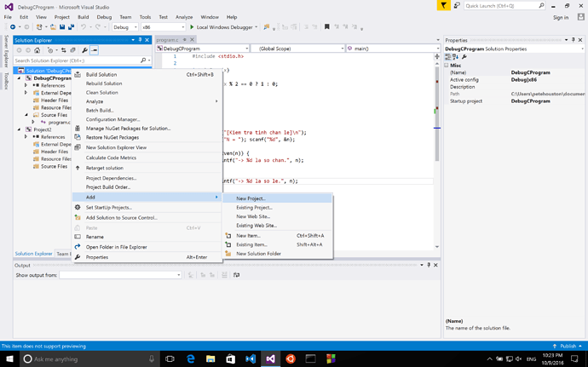This screenshot has width=588, height=367.
Task: Toggle Preview Selected Items button
Action: 94,50
